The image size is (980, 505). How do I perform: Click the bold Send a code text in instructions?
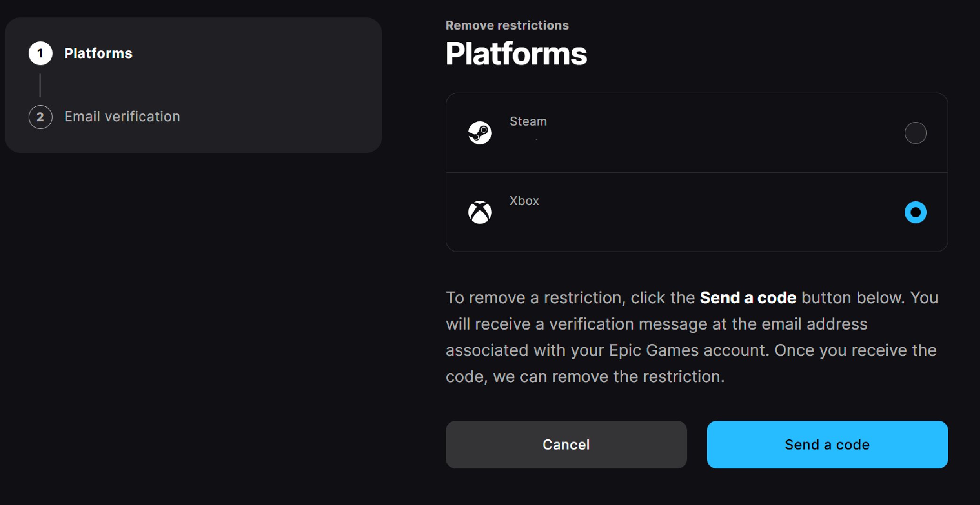click(748, 298)
